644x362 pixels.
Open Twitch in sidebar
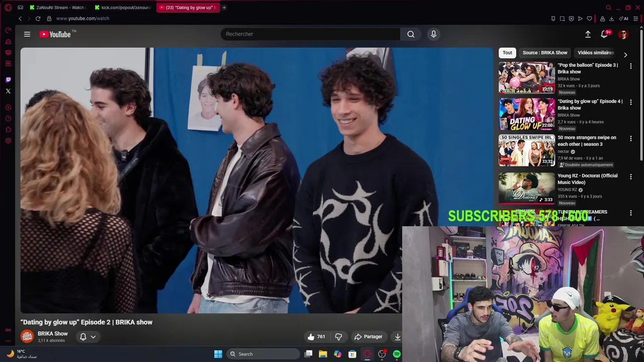tap(8, 80)
